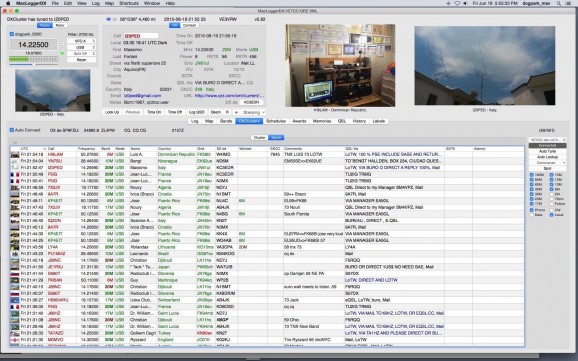Click the thumbnail icon in LY4A row
Screen dimensions: 578x361
click(x=15, y=247)
